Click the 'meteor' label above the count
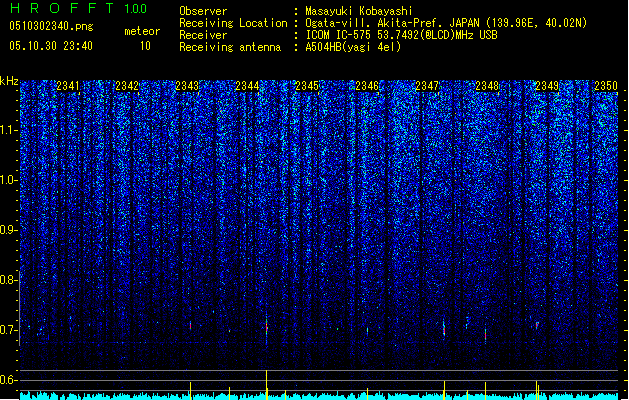629x400 pixels. (x=142, y=31)
